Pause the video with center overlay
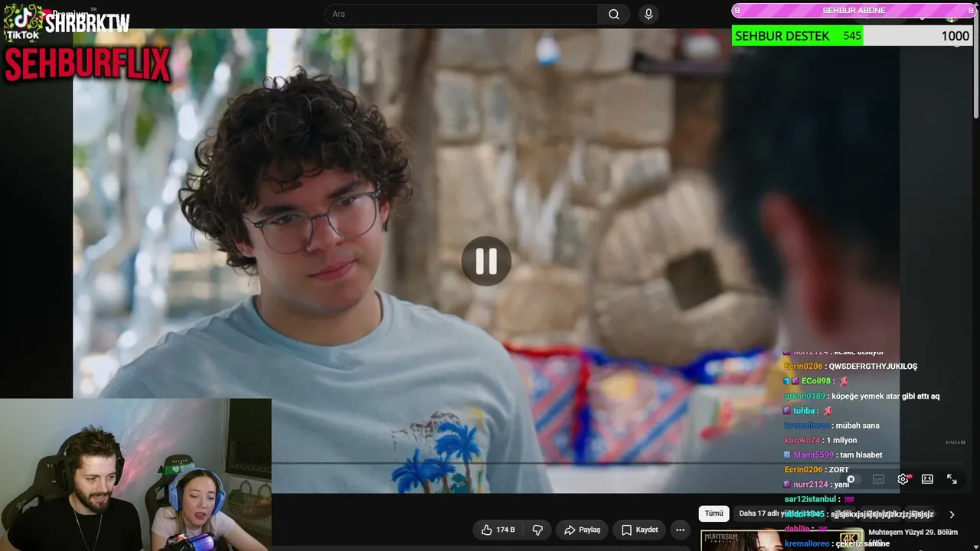The height and width of the screenshot is (551, 980). (x=486, y=261)
